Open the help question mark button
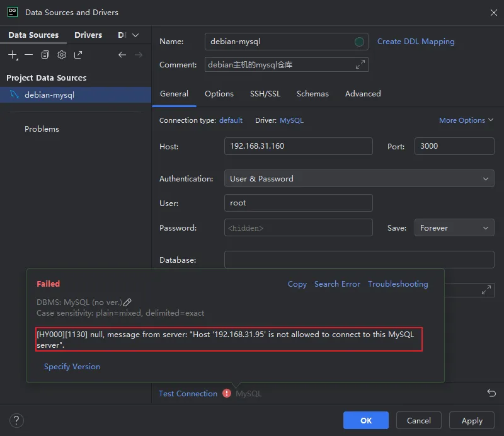 tap(17, 420)
